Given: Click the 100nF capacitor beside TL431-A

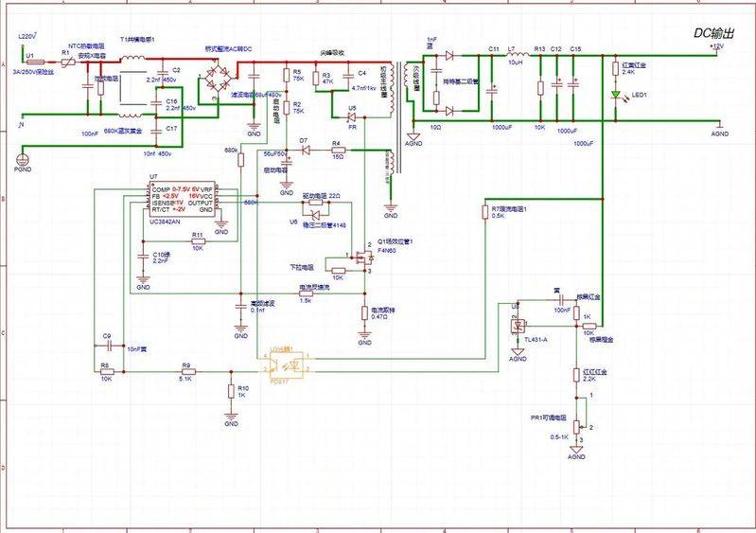Looking at the screenshot, I should 562,300.
